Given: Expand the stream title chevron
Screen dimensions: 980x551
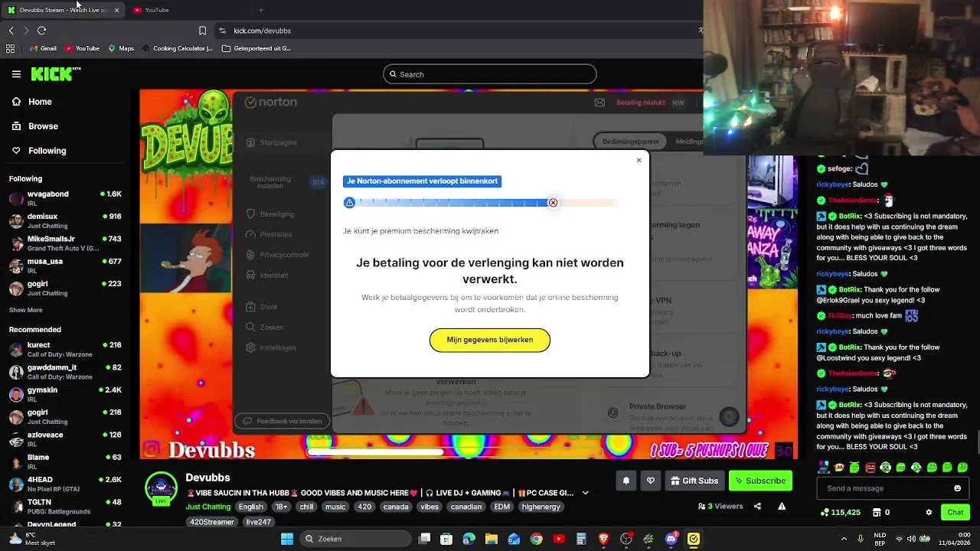Looking at the screenshot, I should tap(586, 493).
